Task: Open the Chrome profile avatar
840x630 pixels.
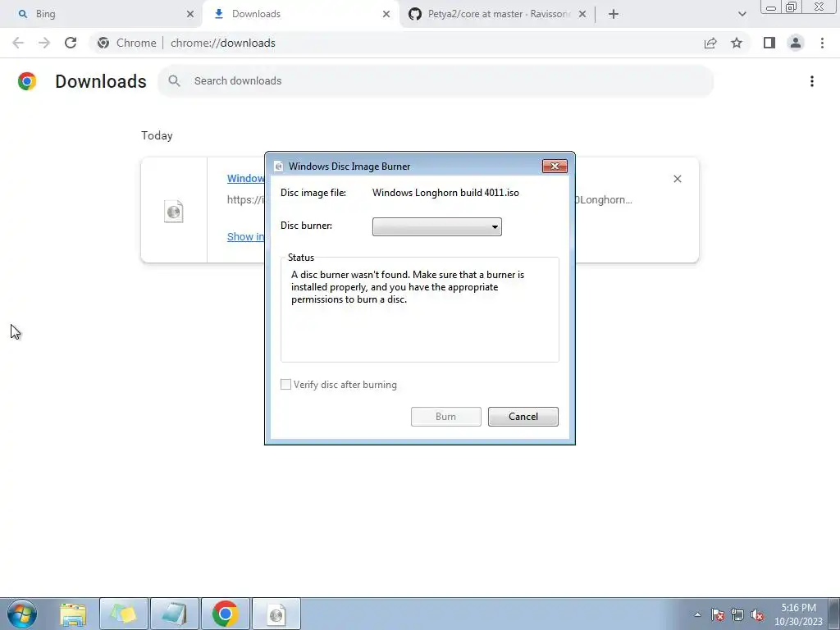Action: click(x=796, y=43)
